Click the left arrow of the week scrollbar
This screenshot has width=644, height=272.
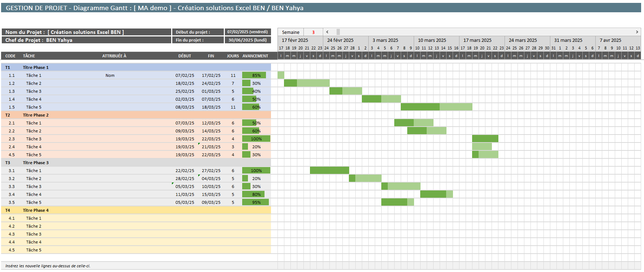click(x=327, y=32)
